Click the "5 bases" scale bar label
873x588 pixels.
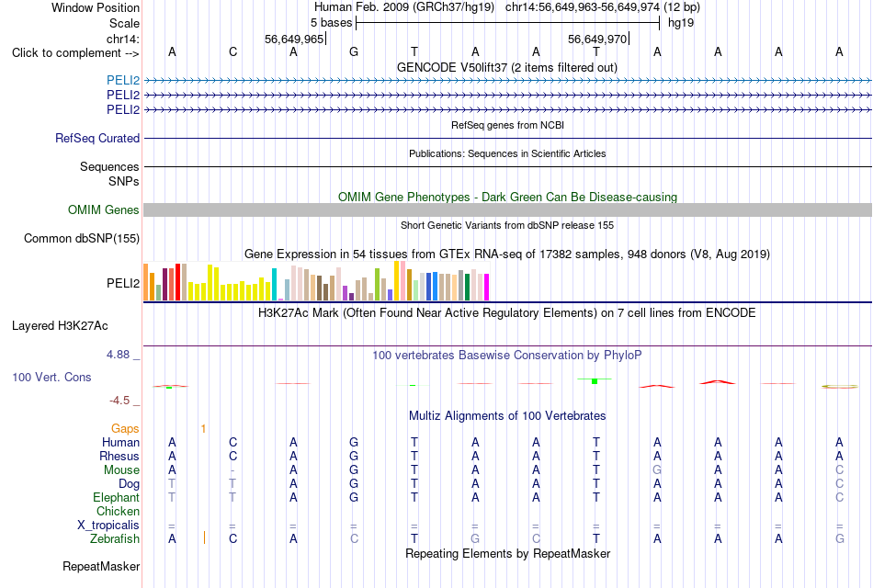pos(331,23)
